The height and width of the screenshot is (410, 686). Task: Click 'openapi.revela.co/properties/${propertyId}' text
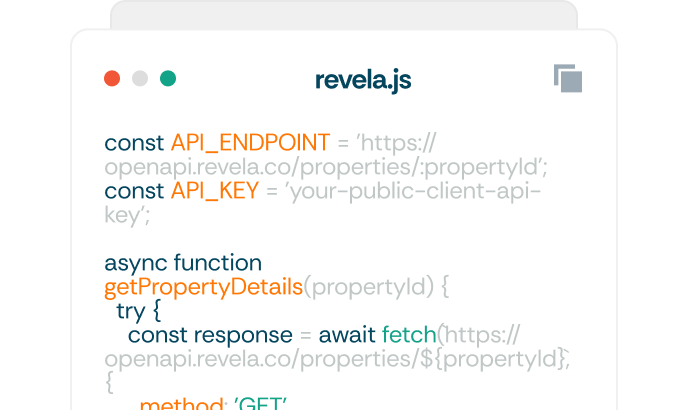pyautogui.click(x=337, y=359)
